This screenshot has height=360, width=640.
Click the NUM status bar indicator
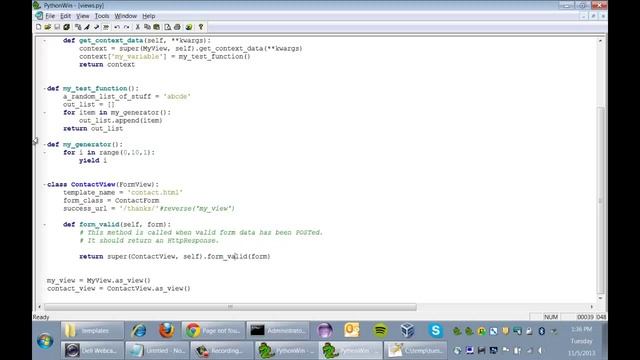[551, 317]
